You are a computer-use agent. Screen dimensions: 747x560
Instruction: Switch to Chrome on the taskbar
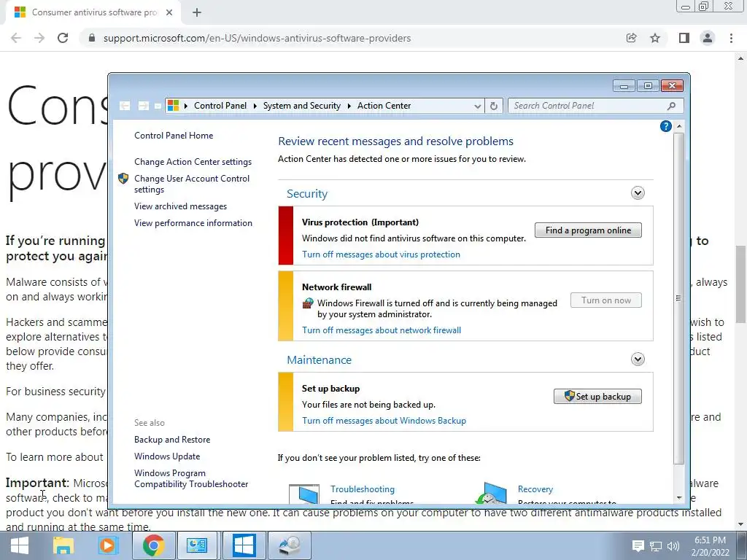click(153, 545)
